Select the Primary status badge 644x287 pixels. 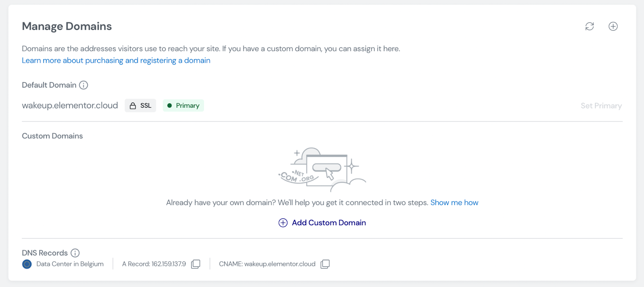(183, 105)
